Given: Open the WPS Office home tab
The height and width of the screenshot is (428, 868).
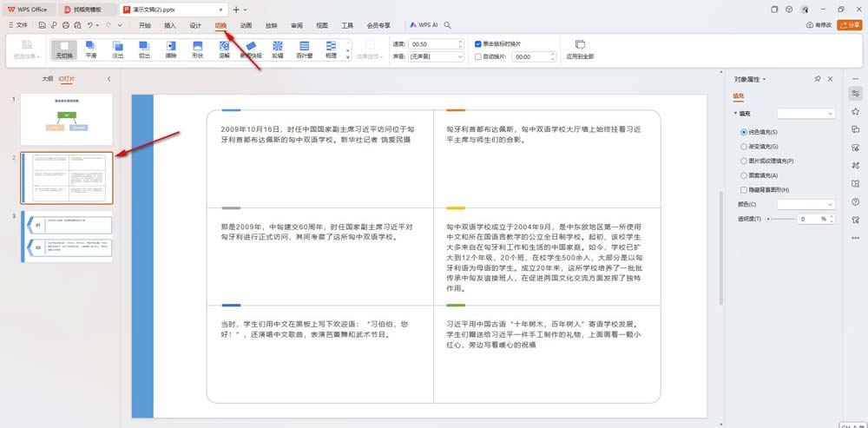Looking at the screenshot, I should [28, 10].
